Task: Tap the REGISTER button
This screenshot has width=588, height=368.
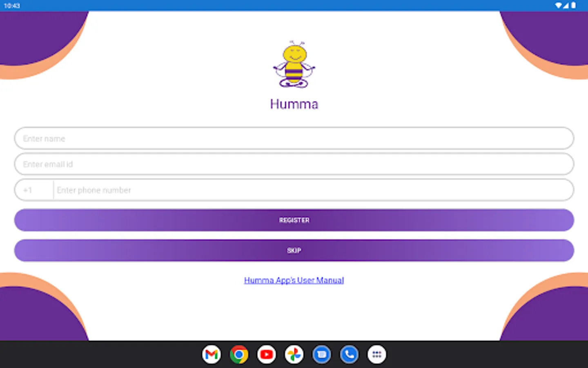Action: click(x=294, y=220)
